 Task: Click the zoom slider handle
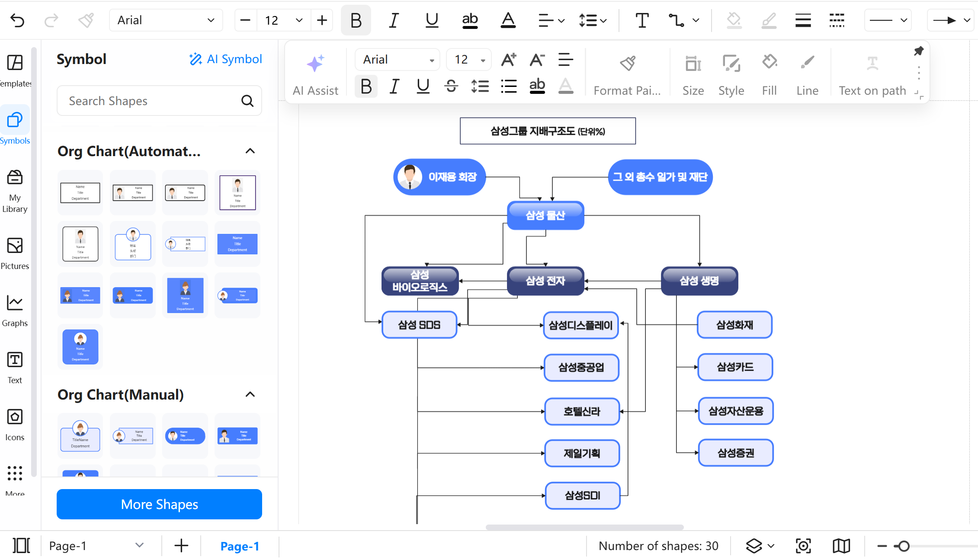click(904, 546)
